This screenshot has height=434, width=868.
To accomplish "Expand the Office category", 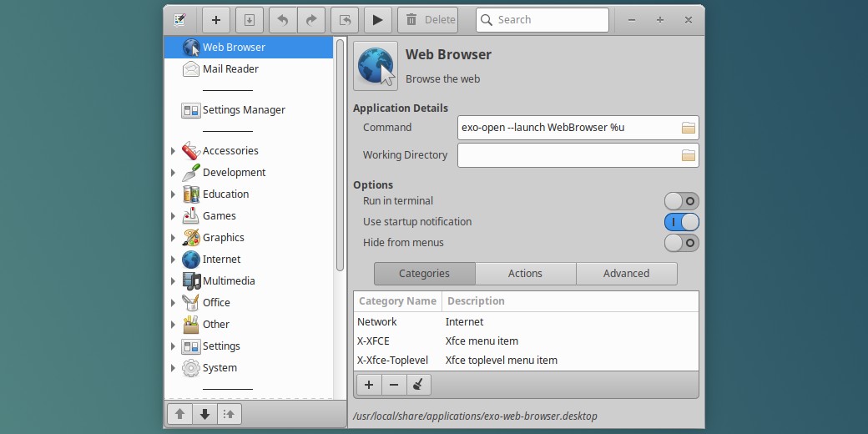I will point(173,303).
